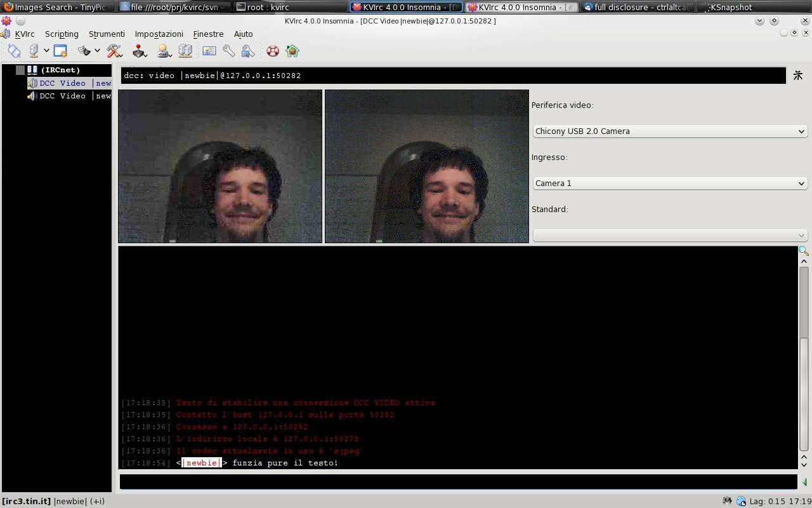
Task: Click the ID card toolbar icon
Action: (209, 51)
